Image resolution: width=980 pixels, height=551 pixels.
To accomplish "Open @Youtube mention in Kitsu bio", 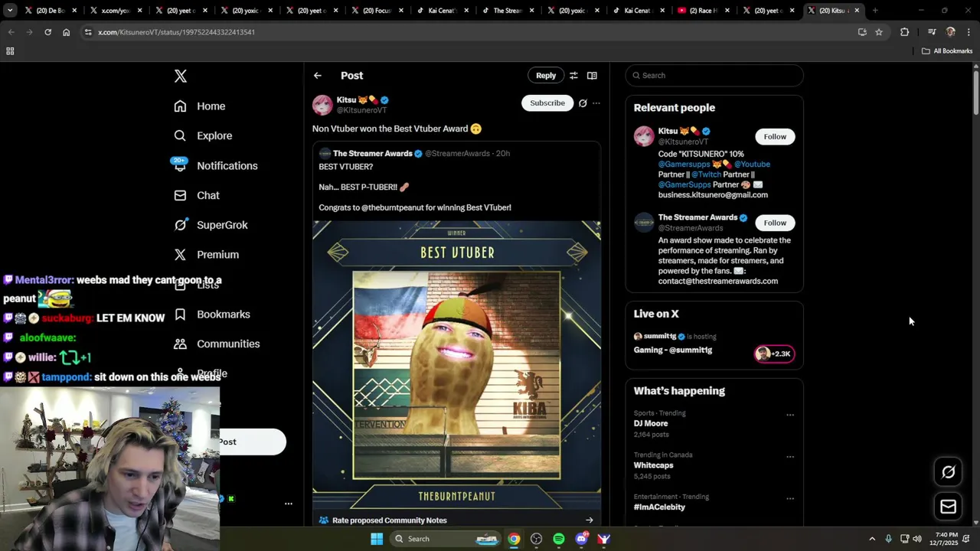I will click(752, 165).
